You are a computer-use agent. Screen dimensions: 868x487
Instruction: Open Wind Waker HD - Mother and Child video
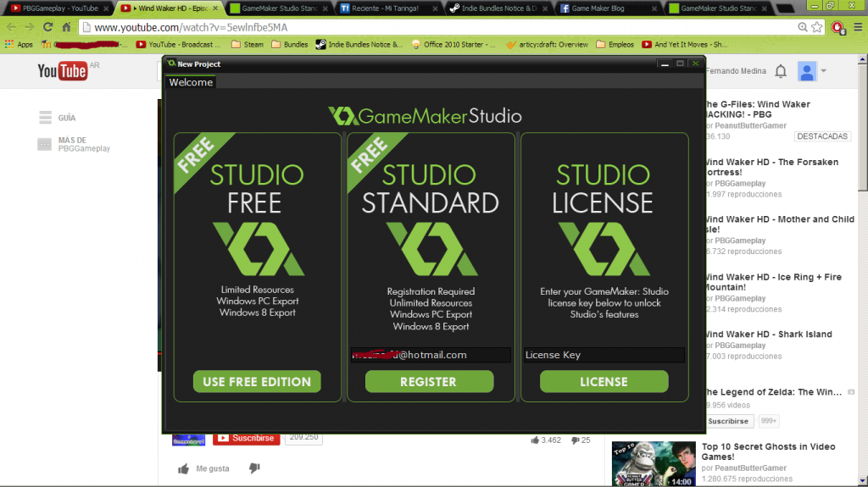[780, 224]
